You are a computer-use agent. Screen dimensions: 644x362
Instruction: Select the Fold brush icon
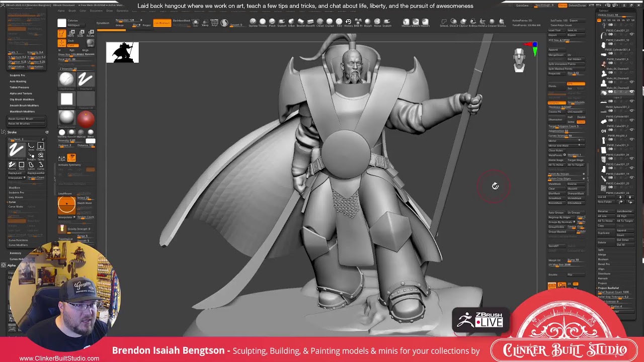339,22
